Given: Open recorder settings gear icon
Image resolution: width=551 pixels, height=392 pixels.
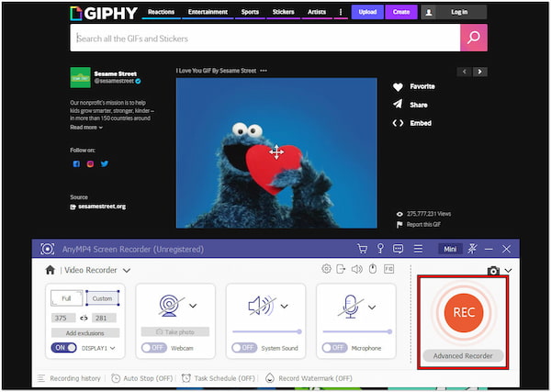Looking at the screenshot, I should [x=325, y=270].
